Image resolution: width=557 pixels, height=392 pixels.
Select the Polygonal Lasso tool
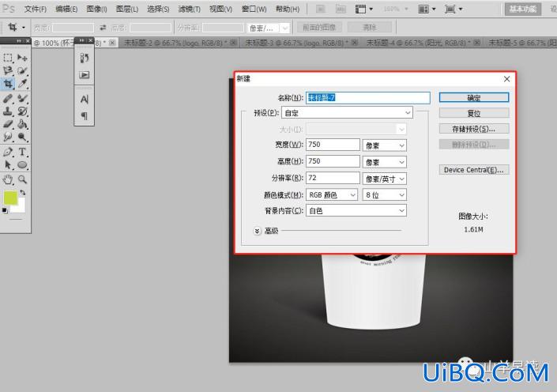coord(8,70)
